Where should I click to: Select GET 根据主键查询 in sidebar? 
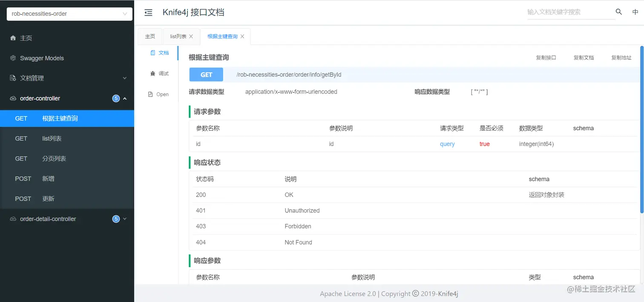[x=67, y=119]
